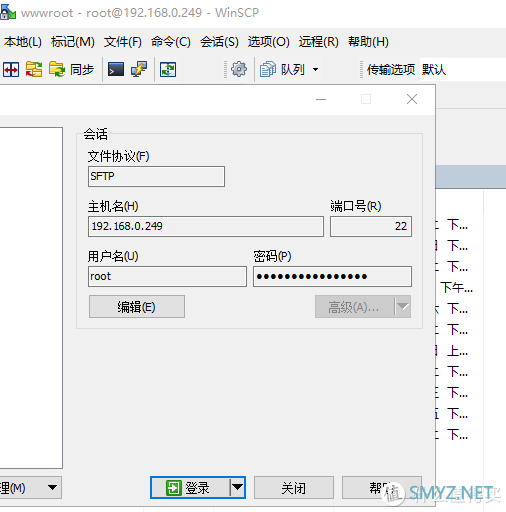
Task: Click the 编辑(E) edit button
Action: (137, 307)
